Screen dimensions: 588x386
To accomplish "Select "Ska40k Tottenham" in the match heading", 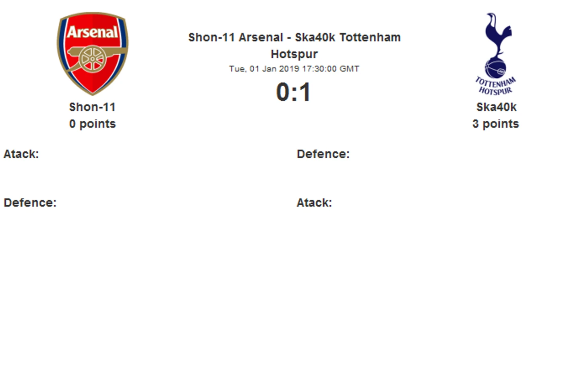I will [x=348, y=37].
